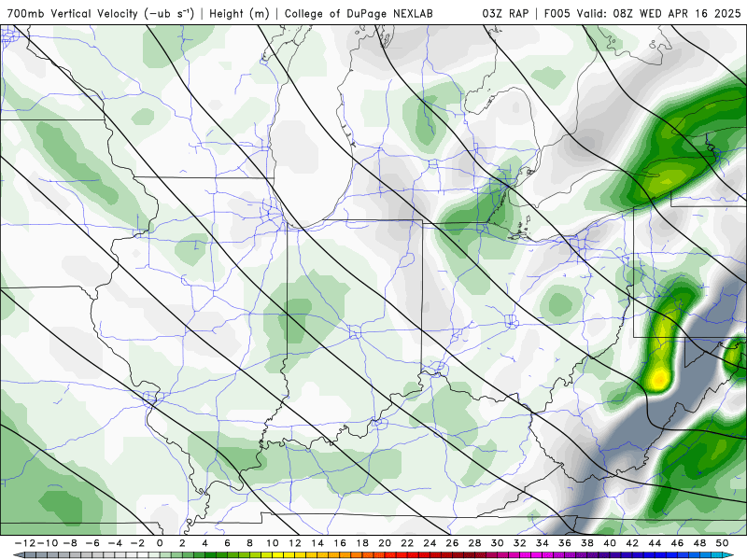Click the '40' color scale label

[610, 543]
